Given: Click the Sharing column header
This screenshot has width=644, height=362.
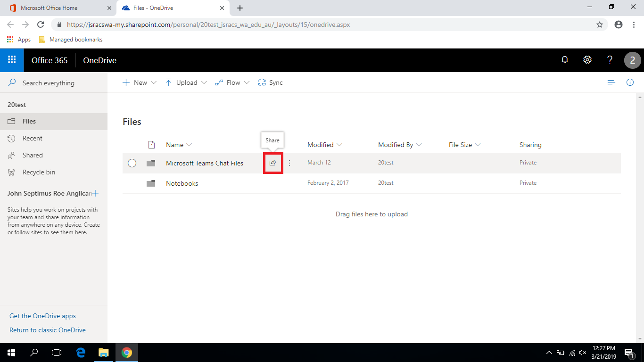Looking at the screenshot, I should 530,145.
